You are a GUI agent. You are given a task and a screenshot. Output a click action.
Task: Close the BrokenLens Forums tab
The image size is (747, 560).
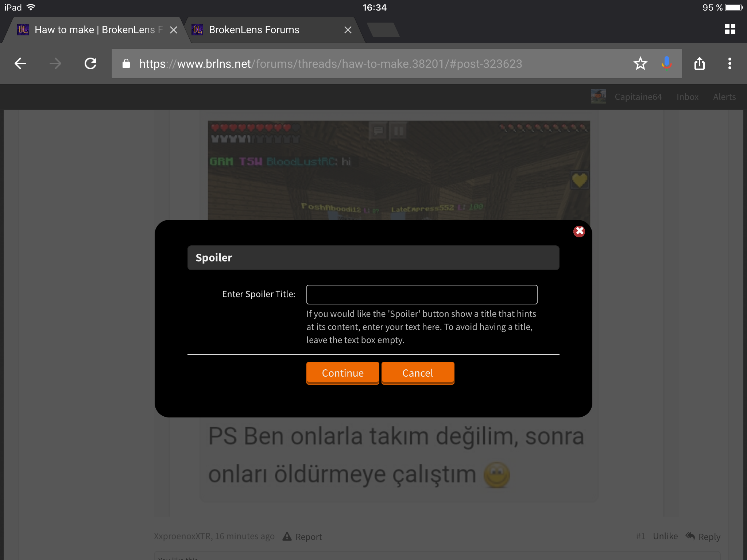click(348, 30)
